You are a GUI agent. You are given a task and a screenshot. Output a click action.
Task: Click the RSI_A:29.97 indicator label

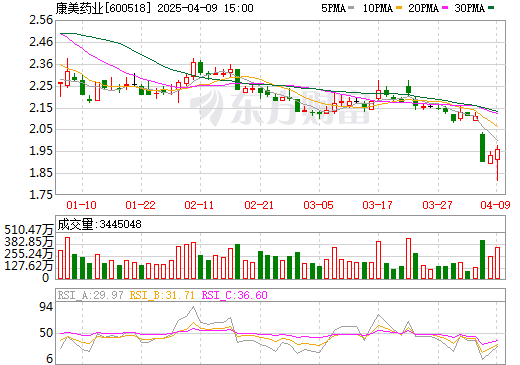[91, 295]
